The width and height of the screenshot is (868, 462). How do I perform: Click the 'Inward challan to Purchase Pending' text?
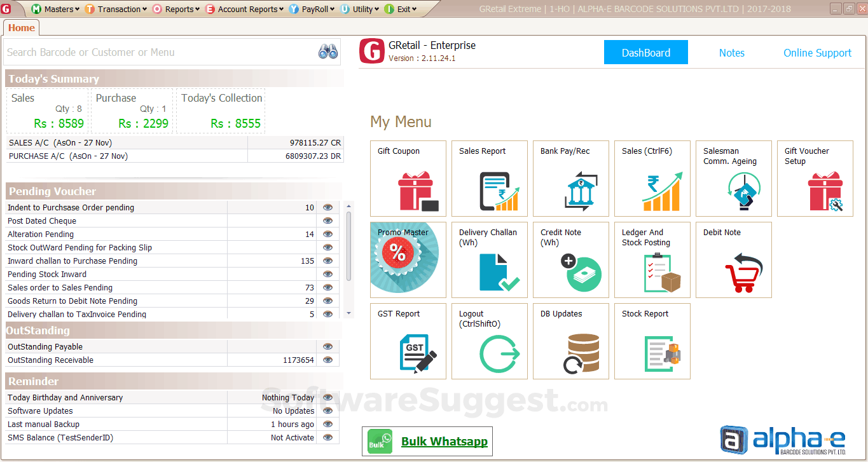pos(72,261)
